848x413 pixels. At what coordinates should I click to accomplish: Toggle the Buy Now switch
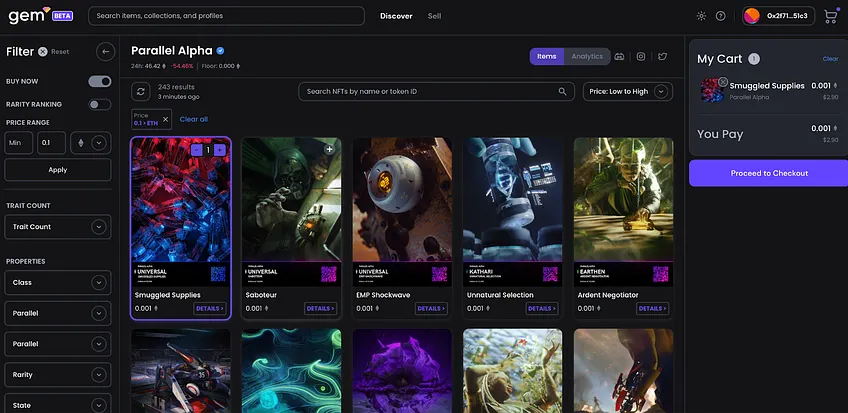click(100, 81)
